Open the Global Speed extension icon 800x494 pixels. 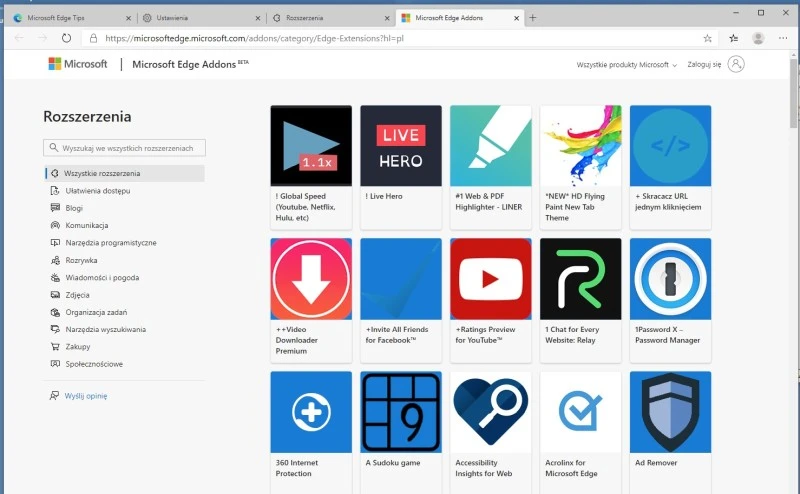[x=311, y=145]
